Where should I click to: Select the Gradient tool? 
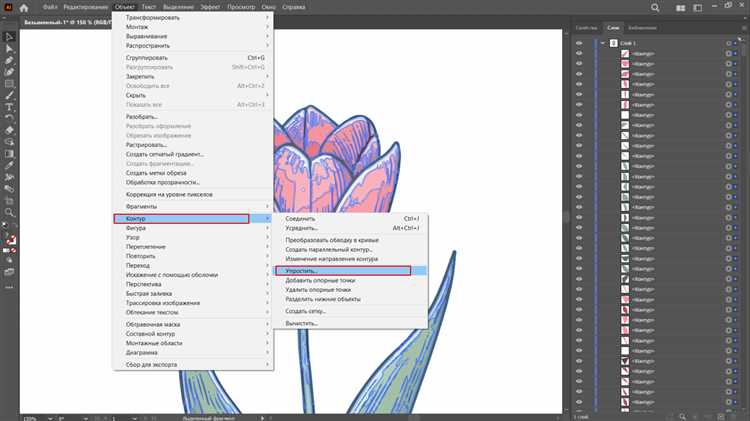[x=9, y=154]
